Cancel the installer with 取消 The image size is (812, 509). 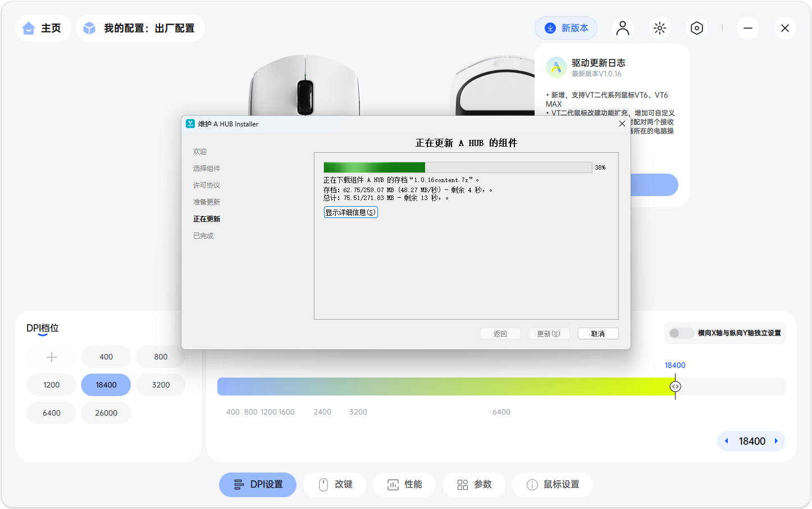coord(597,333)
